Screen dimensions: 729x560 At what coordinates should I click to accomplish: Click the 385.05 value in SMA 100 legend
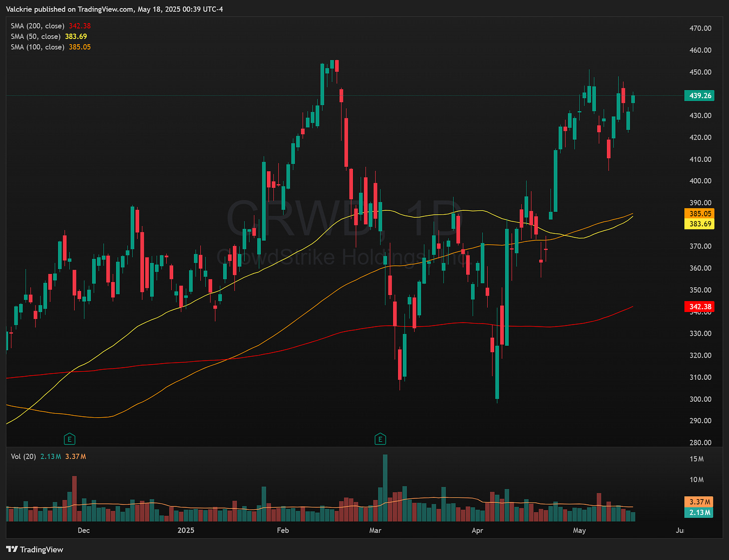(80, 47)
